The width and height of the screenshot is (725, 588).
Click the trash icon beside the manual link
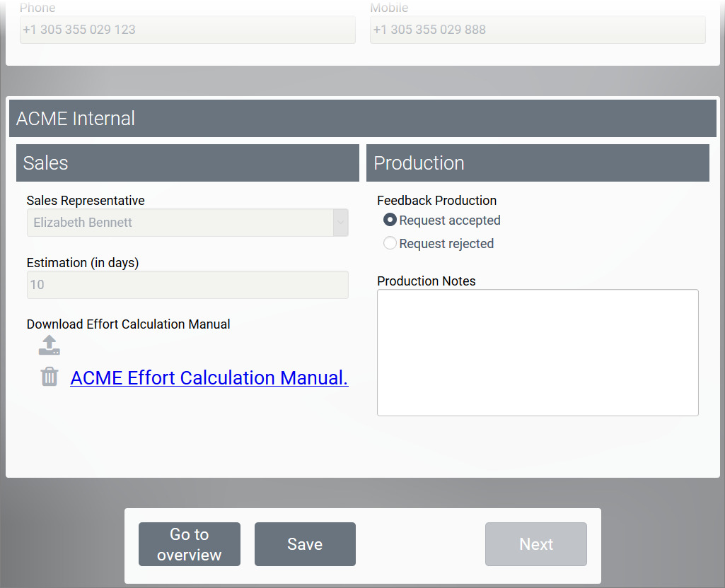(49, 377)
